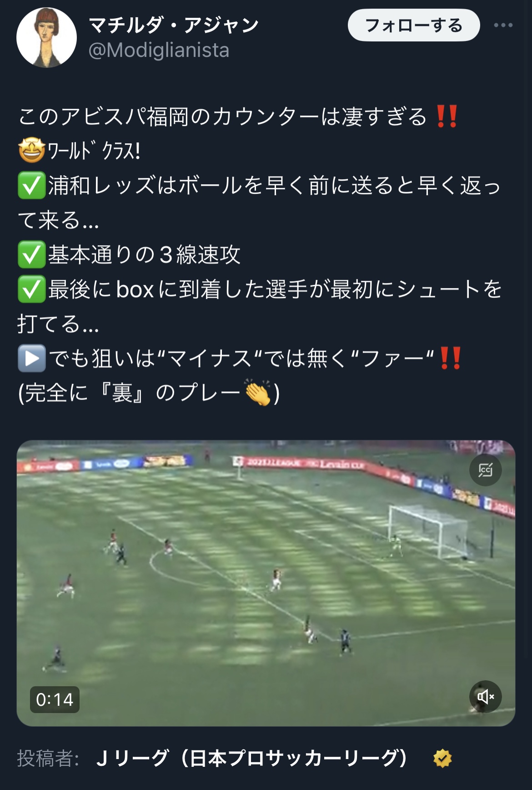Tap the clapping hands emoji
The width and height of the screenshot is (532, 790).
point(258,392)
